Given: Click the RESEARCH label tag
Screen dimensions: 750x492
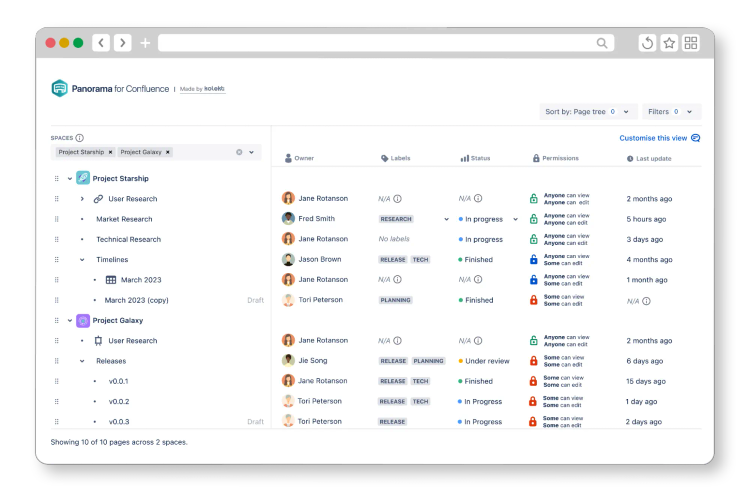Looking at the screenshot, I should point(396,219).
